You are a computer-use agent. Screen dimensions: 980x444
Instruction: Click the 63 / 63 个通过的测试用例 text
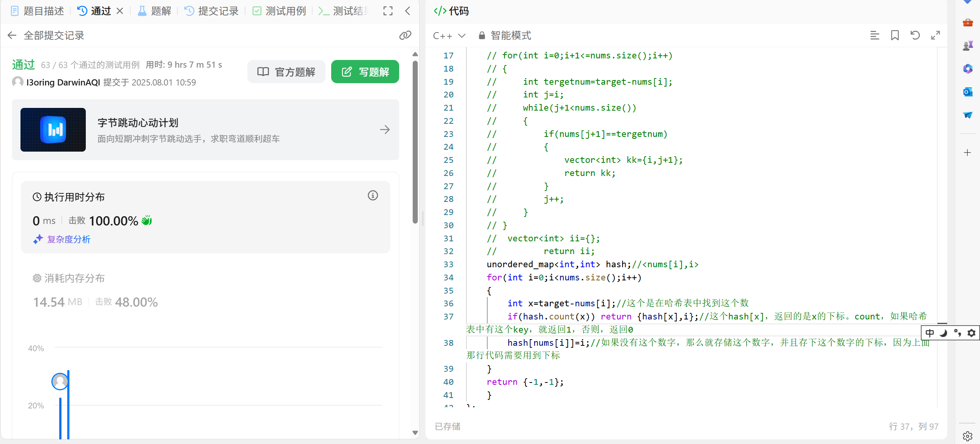point(90,65)
